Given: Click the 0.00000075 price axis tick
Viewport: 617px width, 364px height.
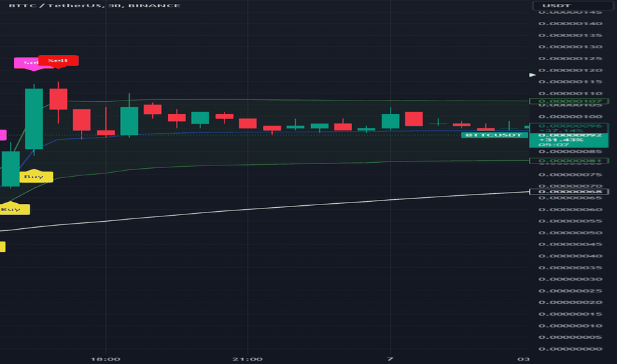Looking at the screenshot, I should (570, 175).
